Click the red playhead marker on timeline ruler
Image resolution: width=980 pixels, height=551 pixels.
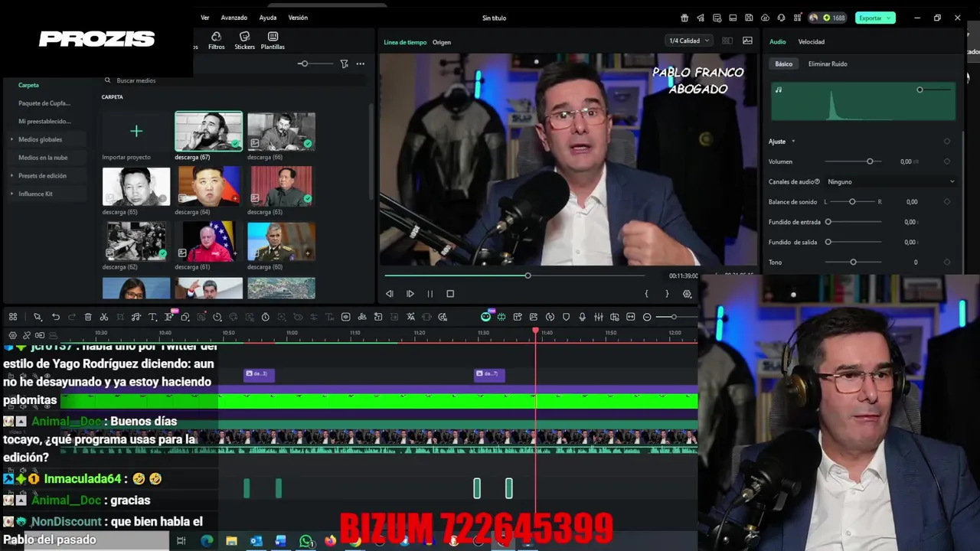coord(536,331)
